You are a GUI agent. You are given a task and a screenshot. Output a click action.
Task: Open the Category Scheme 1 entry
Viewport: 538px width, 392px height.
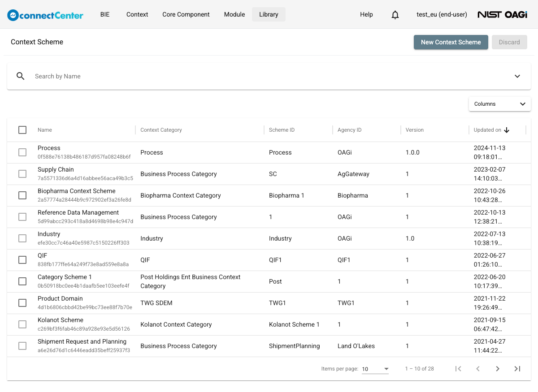pyautogui.click(x=65, y=277)
